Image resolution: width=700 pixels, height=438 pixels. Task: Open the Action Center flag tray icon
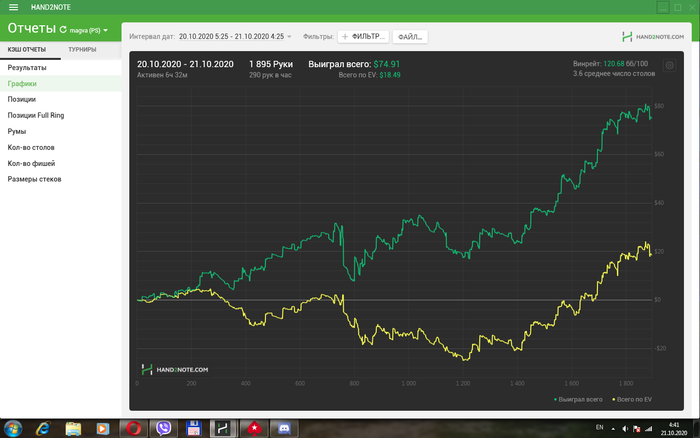[637, 429]
